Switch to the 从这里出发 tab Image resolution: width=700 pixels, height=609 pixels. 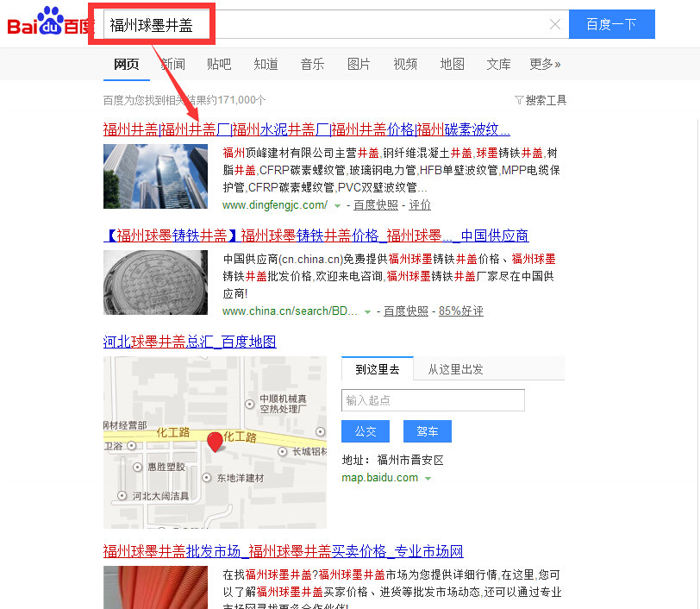(x=455, y=369)
